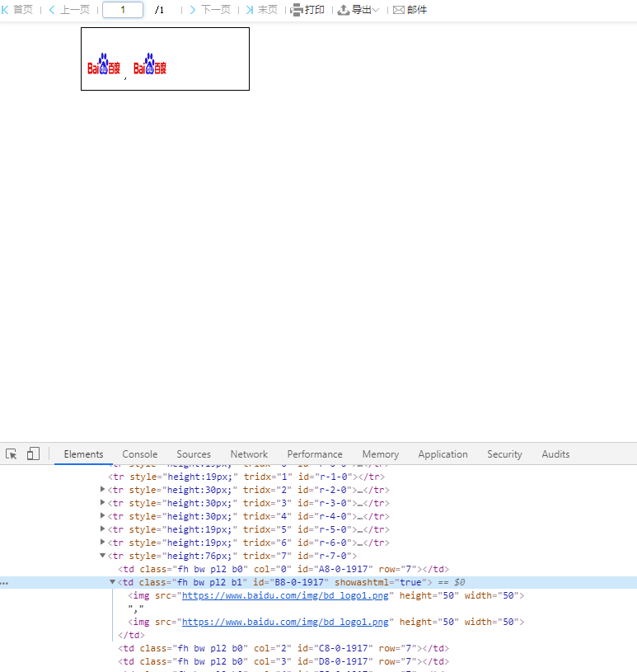Click the page number input field
This screenshot has width=637, height=672.
coord(123,10)
